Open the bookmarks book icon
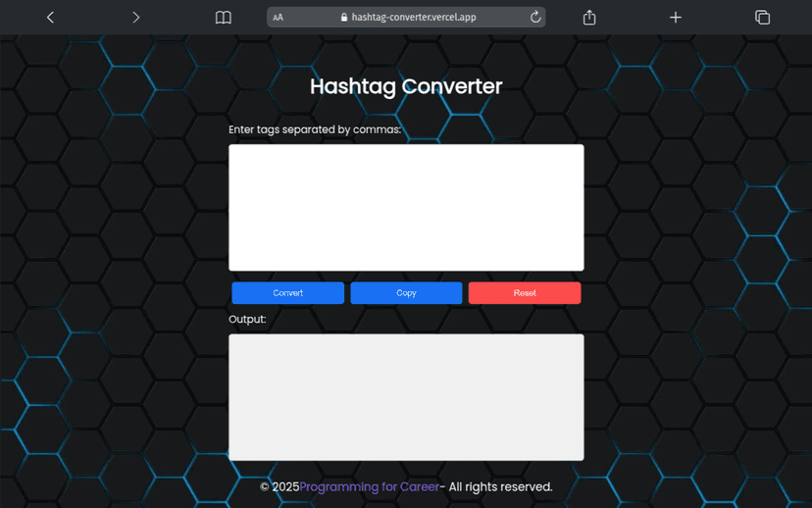Screen dimensions: 812x508 coord(224,18)
